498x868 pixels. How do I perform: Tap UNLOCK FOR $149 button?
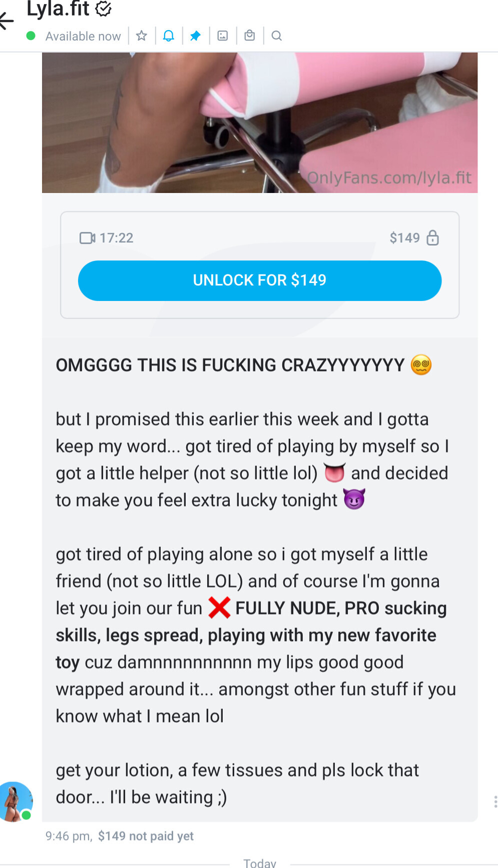260,280
